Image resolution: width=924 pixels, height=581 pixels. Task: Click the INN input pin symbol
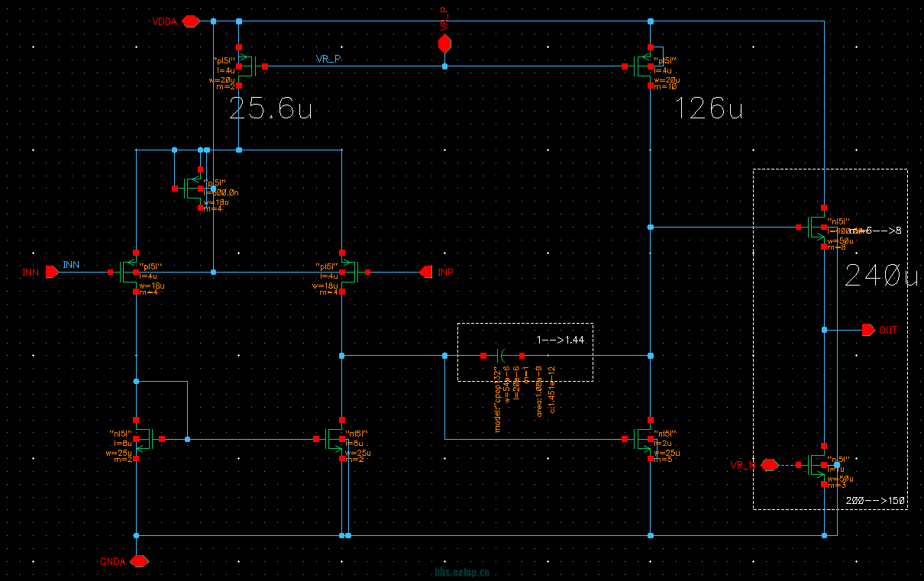pos(53,272)
